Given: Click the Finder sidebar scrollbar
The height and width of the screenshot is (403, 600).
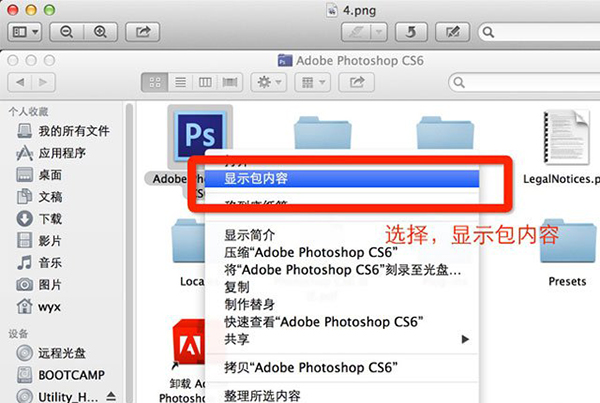Looking at the screenshot, I should (129, 253).
